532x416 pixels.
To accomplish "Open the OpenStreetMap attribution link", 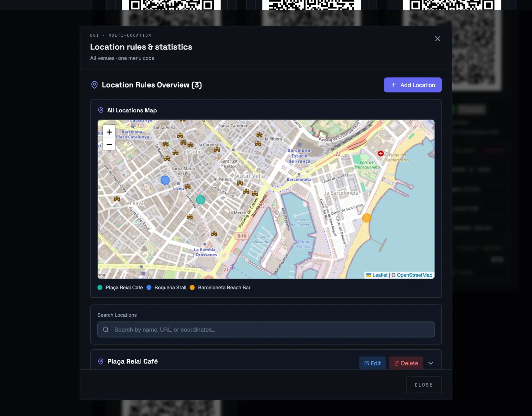I will pos(414,275).
